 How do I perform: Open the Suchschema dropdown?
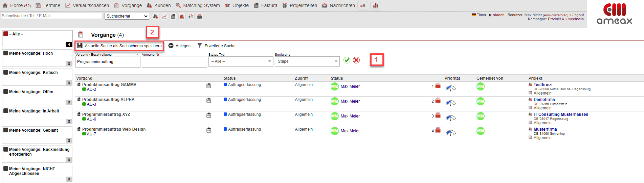(127, 16)
